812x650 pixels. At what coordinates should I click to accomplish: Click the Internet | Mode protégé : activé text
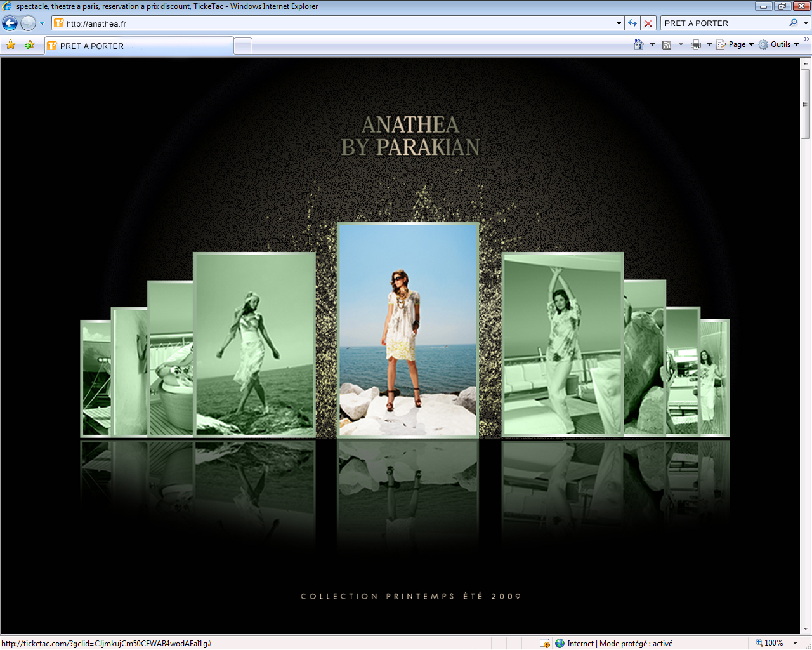(620, 643)
